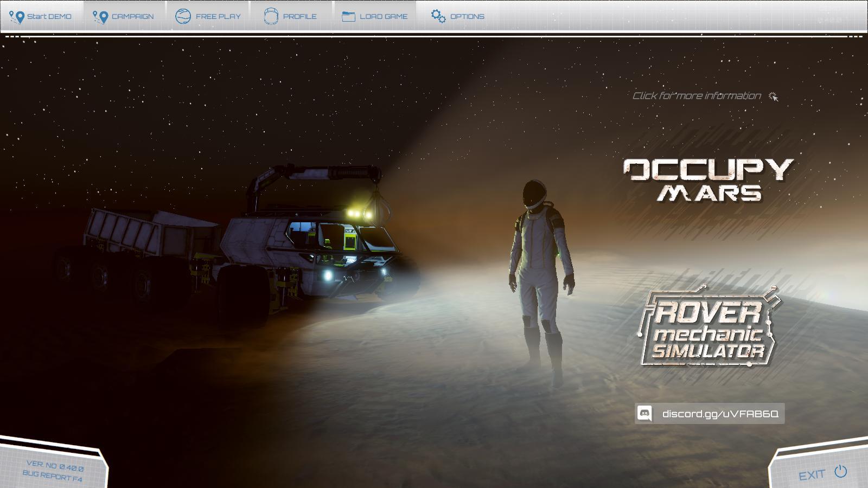Viewport: 868px width, 488px height.
Task: Click the LOAD GAME folder icon
Action: coord(348,16)
